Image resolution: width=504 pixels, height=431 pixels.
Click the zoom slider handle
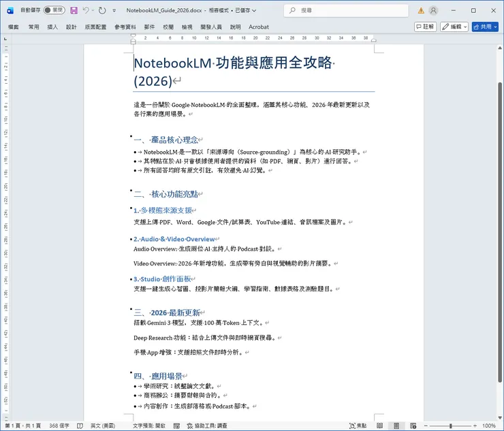451,426
